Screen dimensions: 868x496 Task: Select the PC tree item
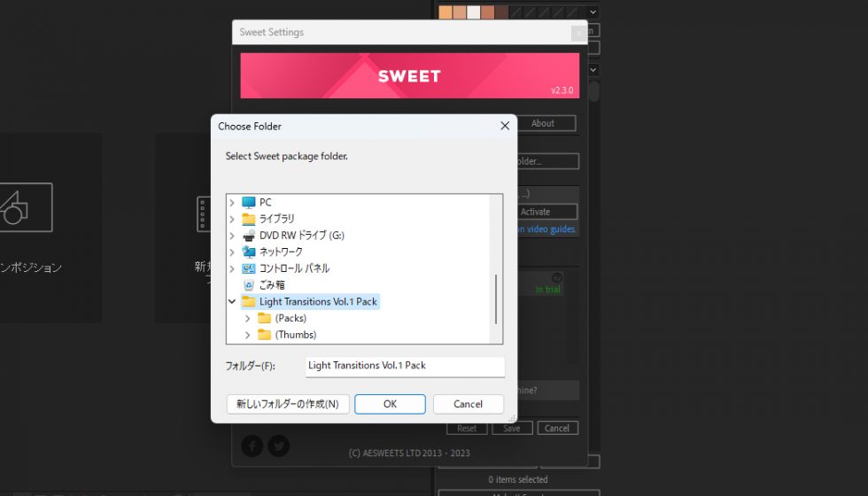pos(265,202)
